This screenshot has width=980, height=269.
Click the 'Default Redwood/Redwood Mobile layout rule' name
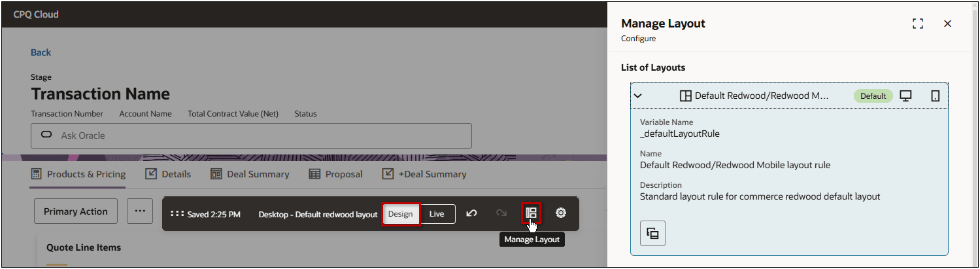pyautogui.click(x=735, y=165)
